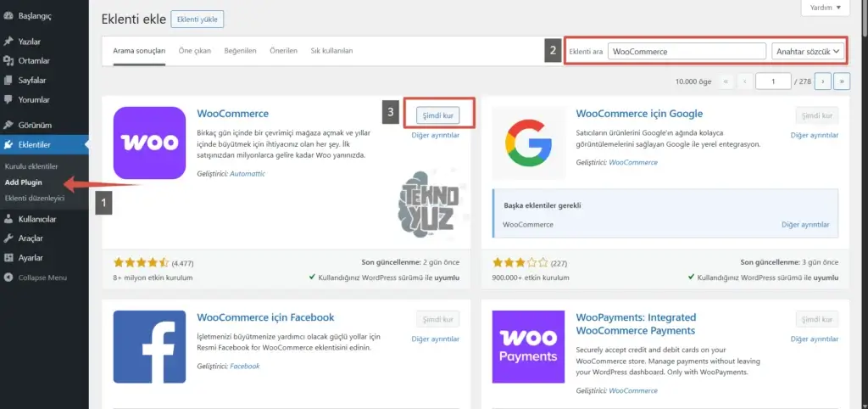Open Eklenti düzenleyici submenu item
Screen dimensions: 868x409
(34, 198)
